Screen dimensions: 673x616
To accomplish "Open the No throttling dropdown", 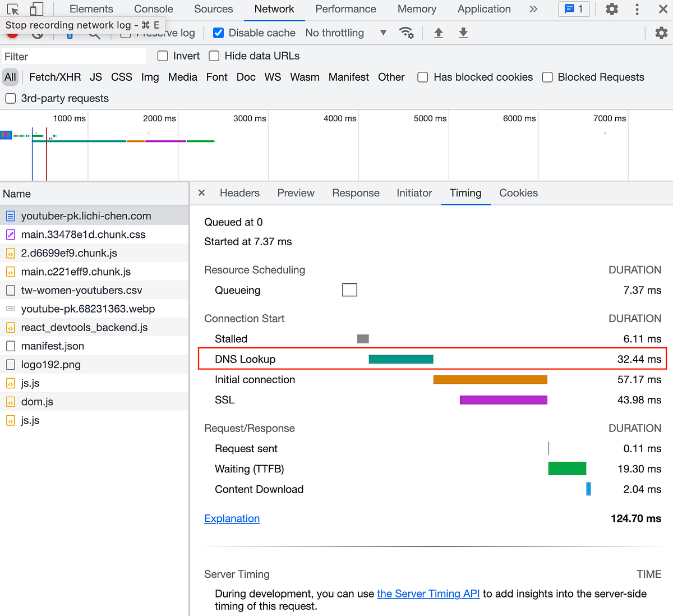I will (345, 33).
